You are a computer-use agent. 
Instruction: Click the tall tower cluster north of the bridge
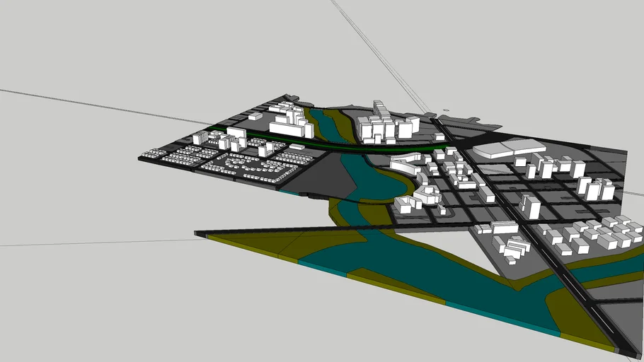pos(382,126)
